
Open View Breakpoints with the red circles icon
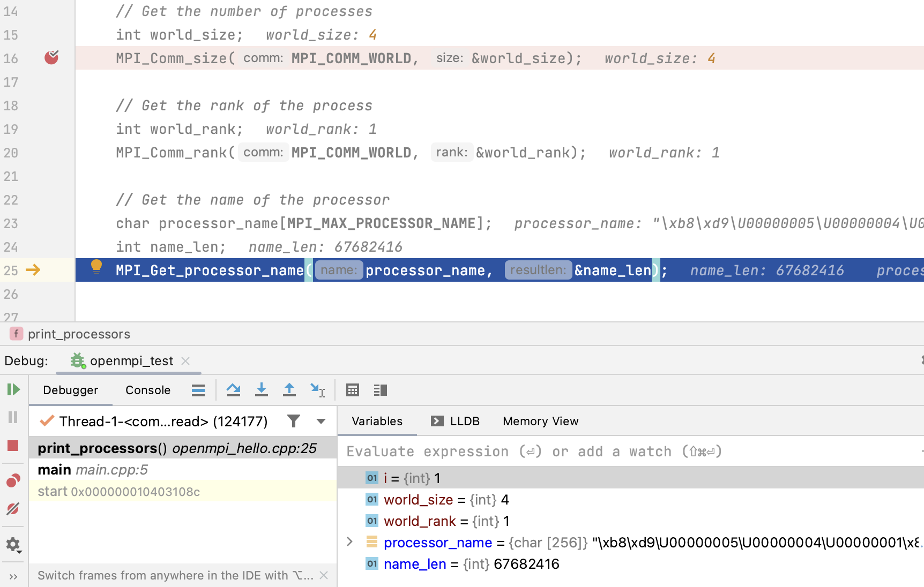(13, 480)
